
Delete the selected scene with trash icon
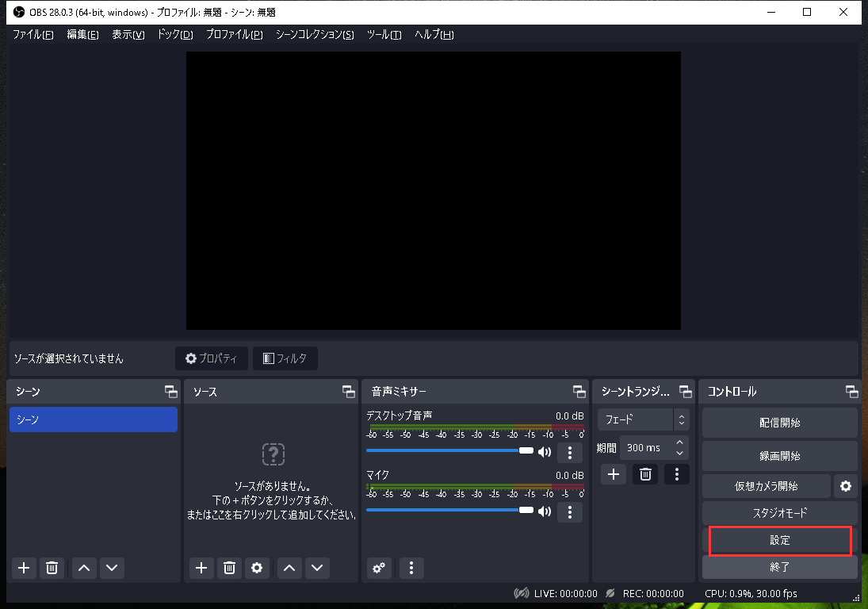(x=52, y=568)
